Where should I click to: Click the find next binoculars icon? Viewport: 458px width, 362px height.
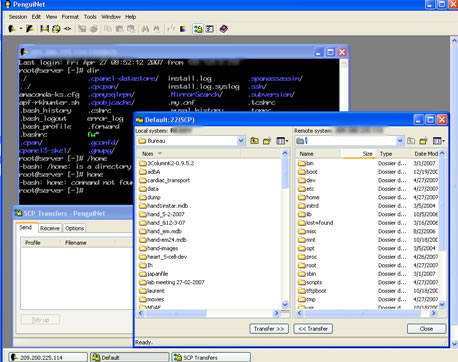coord(156,29)
